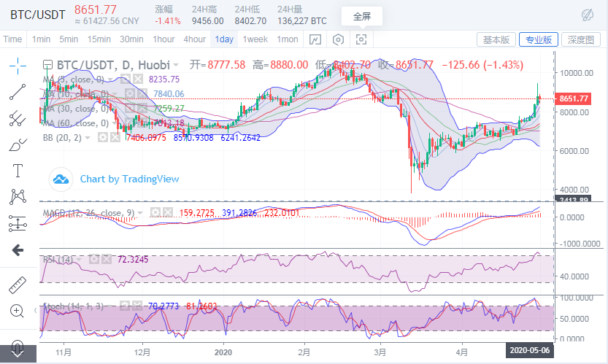Select the pitchfork drawing tool
608x364 pixels.
click(18, 118)
